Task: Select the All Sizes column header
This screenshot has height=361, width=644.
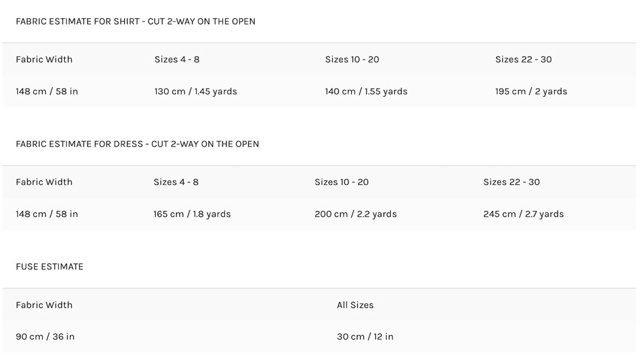Action: tap(355, 305)
